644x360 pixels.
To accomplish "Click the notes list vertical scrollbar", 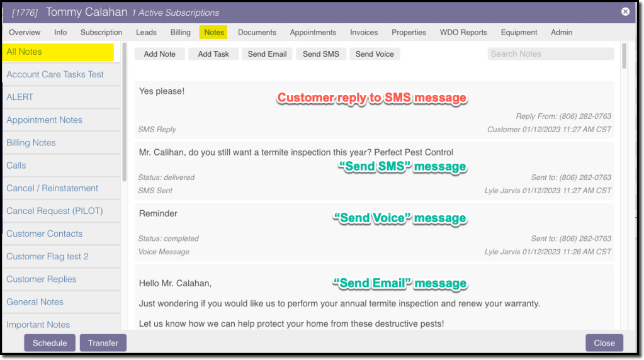I will click(x=624, y=56).
